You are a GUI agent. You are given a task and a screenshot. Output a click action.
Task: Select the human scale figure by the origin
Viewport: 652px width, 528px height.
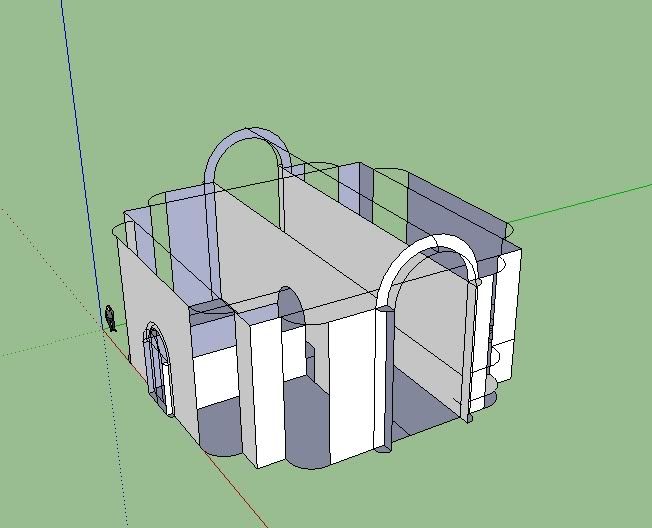[x=110, y=318]
